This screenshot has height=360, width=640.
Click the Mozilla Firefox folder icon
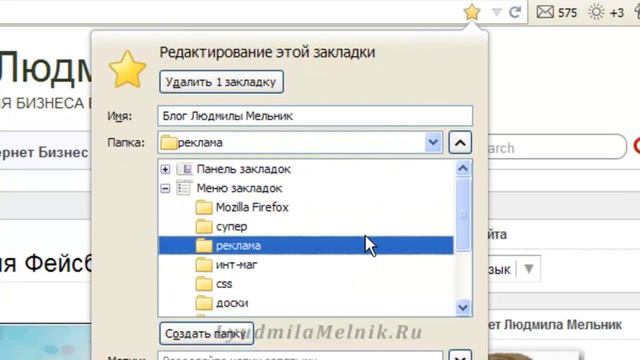pos(204,207)
